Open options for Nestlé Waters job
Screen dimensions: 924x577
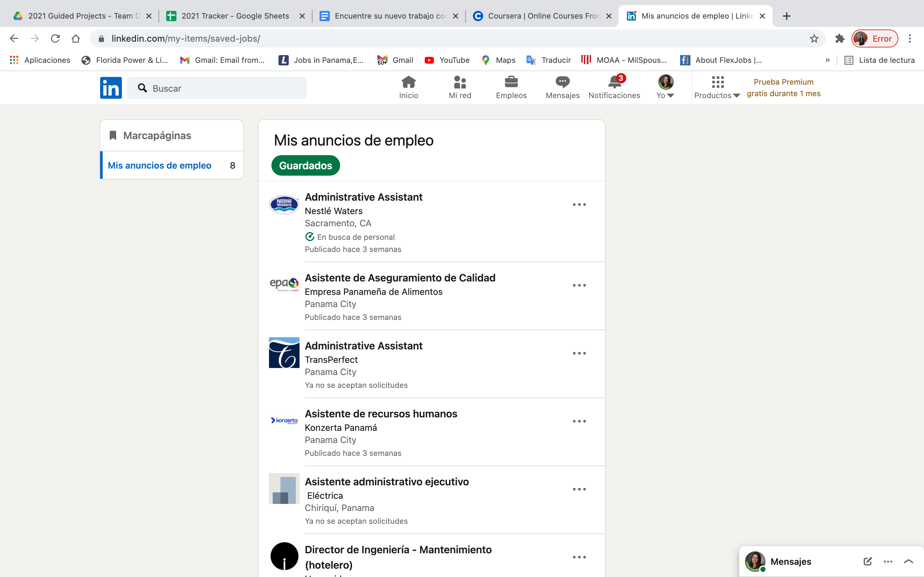[x=579, y=205]
